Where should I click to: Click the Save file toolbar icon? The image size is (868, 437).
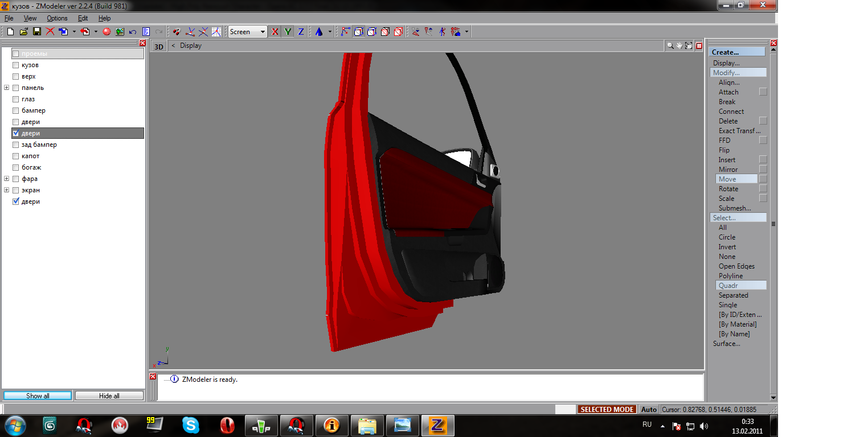36,32
